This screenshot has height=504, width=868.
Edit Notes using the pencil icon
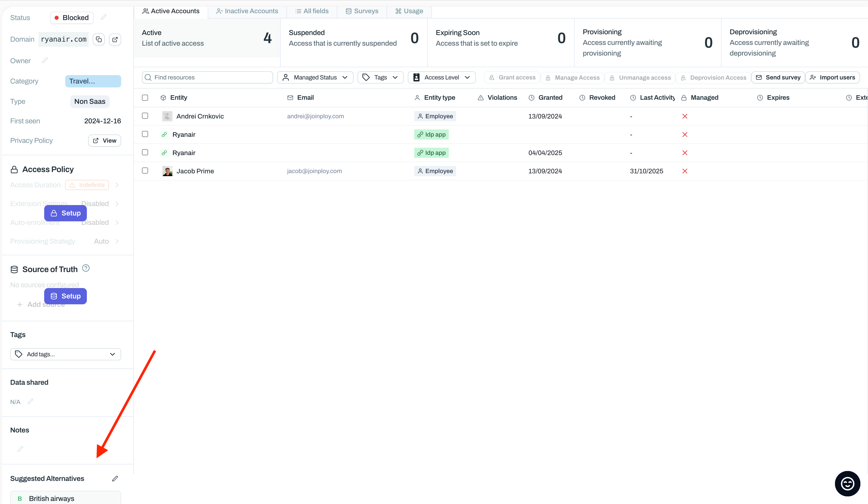pyautogui.click(x=20, y=449)
